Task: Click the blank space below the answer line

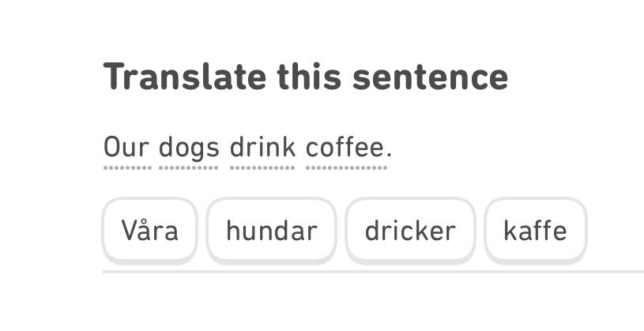Action: (x=373, y=303)
